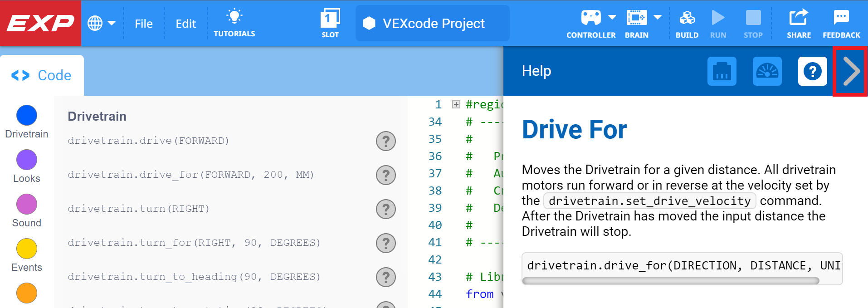Expand the Controller dropdown arrow
This screenshot has height=308, width=868.
[612, 18]
